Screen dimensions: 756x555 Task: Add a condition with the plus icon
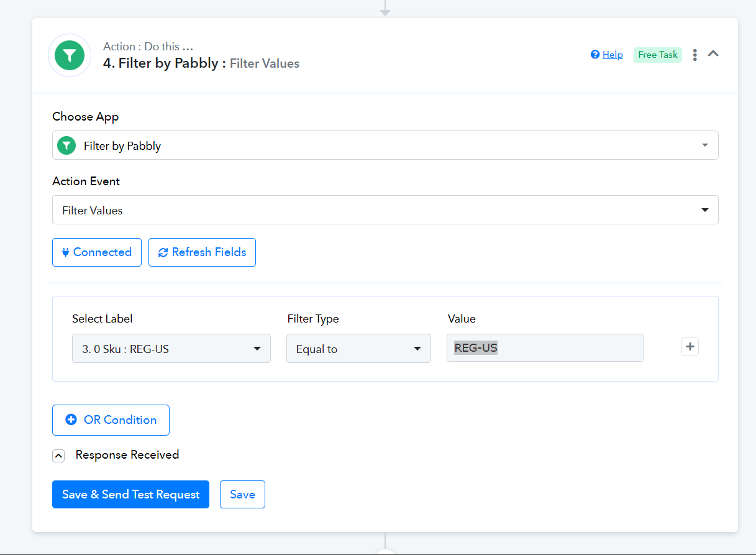click(690, 347)
